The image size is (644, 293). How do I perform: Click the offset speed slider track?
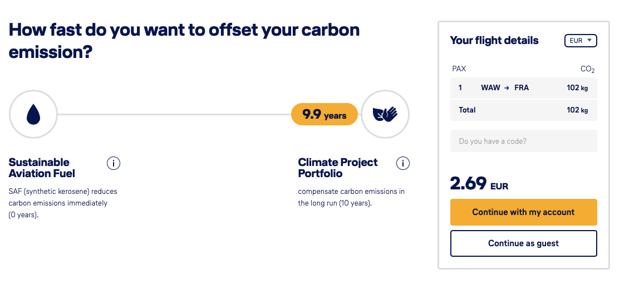click(174, 115)
